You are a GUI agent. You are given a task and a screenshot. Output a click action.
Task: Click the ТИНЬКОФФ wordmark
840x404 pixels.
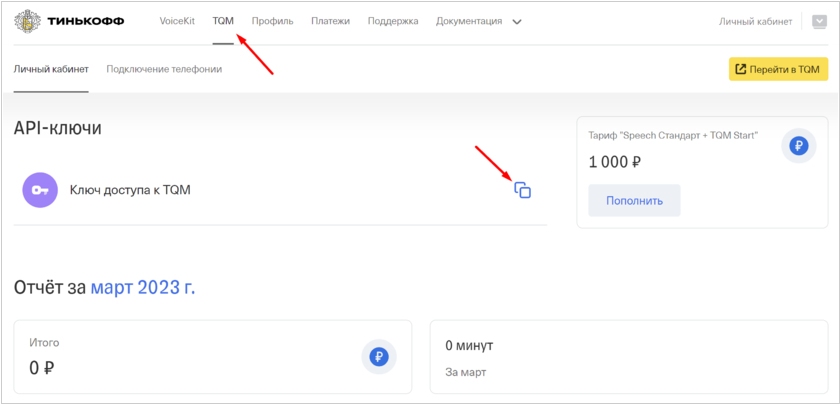point(86,21)
